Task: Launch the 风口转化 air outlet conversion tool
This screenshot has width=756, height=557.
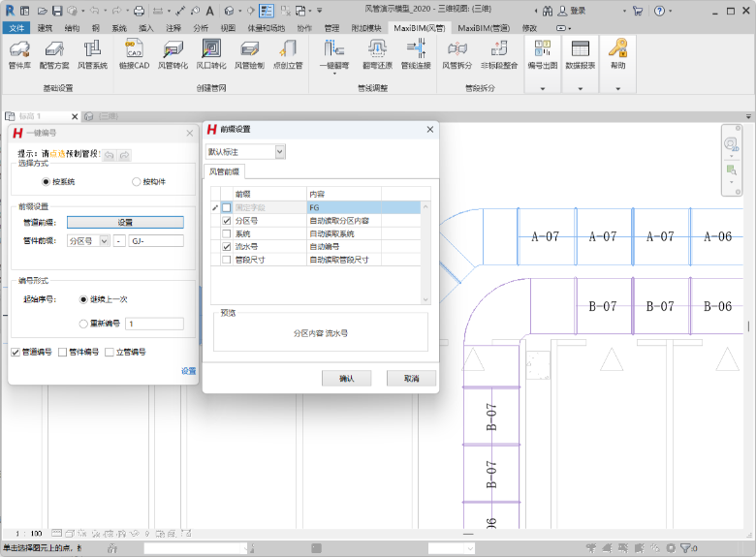Action: (210, 52)
